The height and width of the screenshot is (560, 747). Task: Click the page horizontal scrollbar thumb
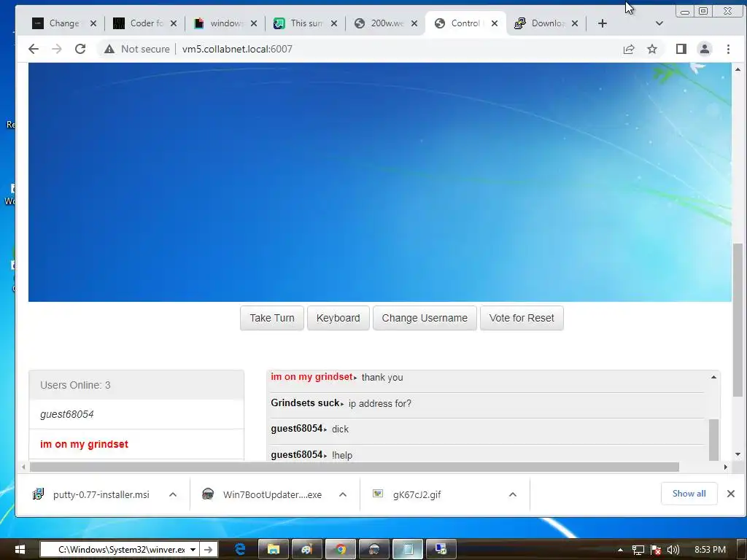coord(355,467)
